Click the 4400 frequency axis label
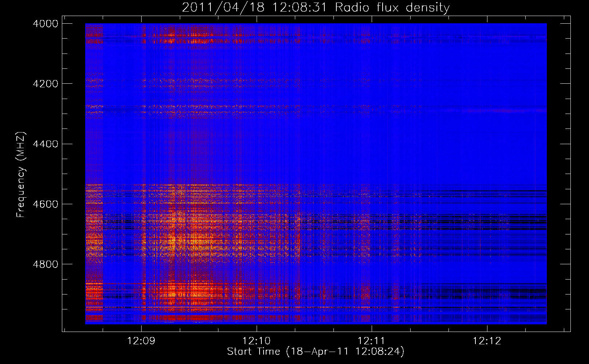The width and height of the screenshot is (589, 364). pos(46,144)
